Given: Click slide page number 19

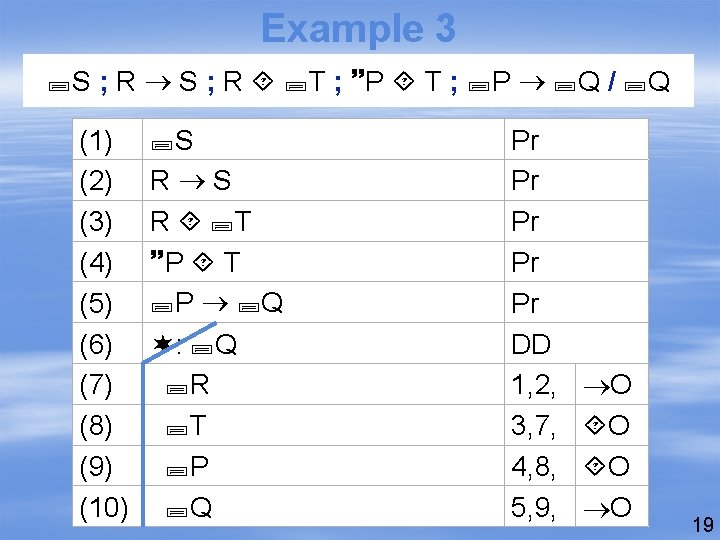Looking at the screenshot, I should pos(703,525).
